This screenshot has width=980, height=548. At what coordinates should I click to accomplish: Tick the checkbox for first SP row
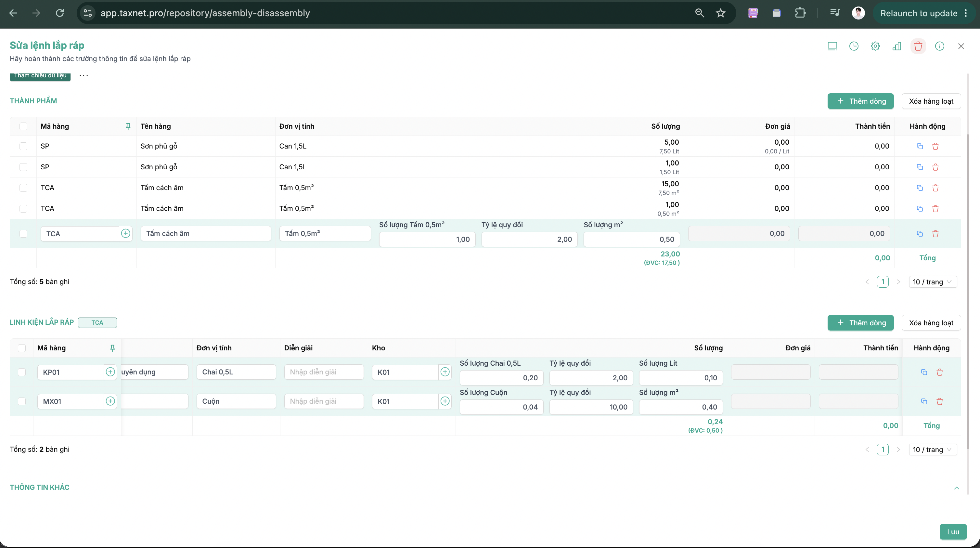click(23, 146)
